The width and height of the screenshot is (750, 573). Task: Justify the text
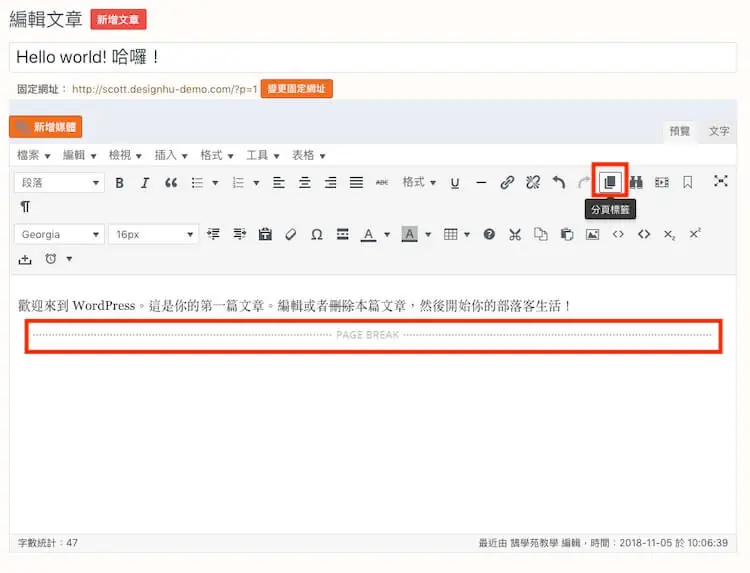pyautogui.click(x=356, y=183)
